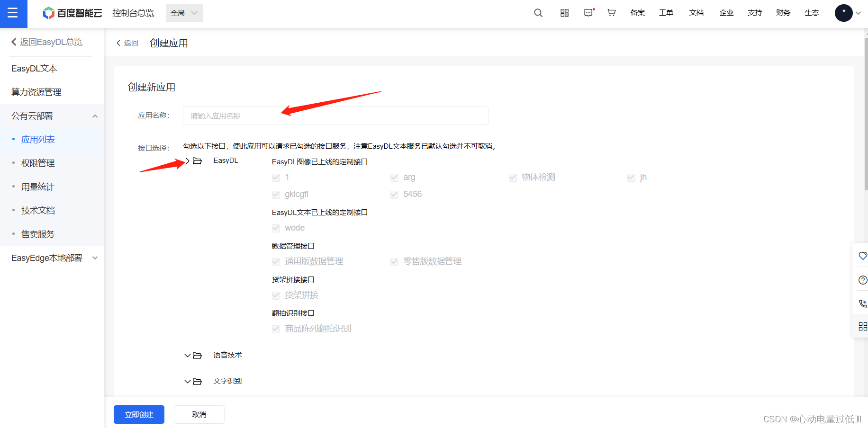Click the Baidu AI Cloud logo
The height and width of the screenshot is (428, 868).
pos(72,13)
